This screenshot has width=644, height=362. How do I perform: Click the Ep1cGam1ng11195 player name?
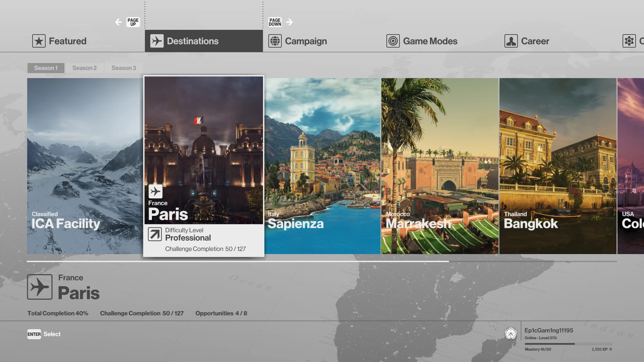tap(549, 330)
